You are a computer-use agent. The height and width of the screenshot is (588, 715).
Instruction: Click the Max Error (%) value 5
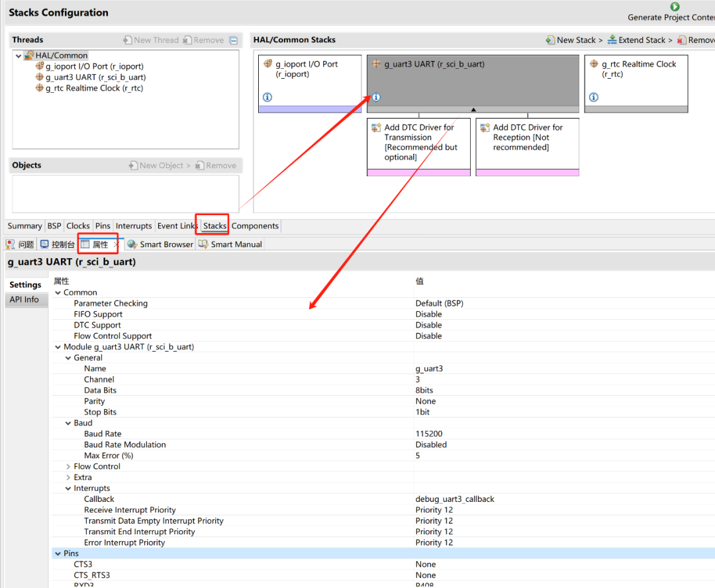418,456
